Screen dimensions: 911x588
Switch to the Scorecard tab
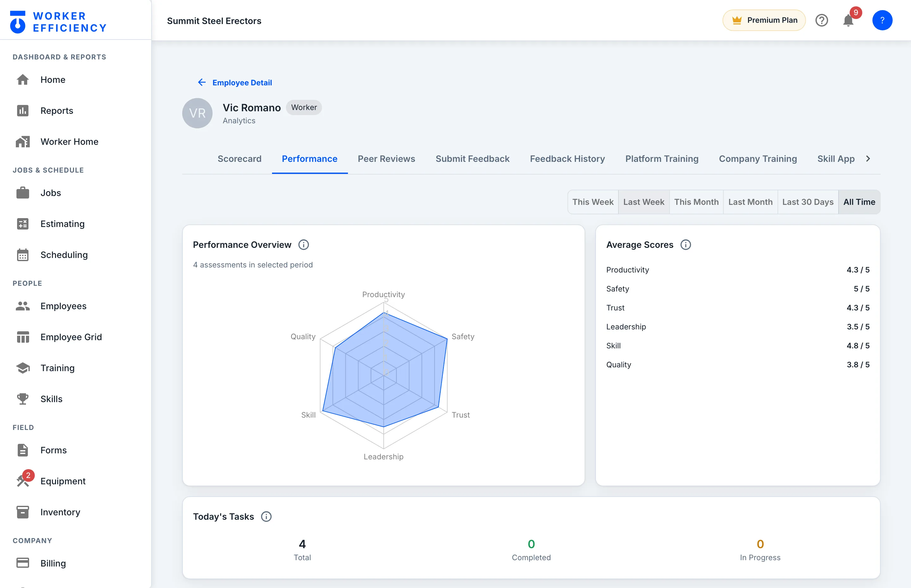pos(239,158)
